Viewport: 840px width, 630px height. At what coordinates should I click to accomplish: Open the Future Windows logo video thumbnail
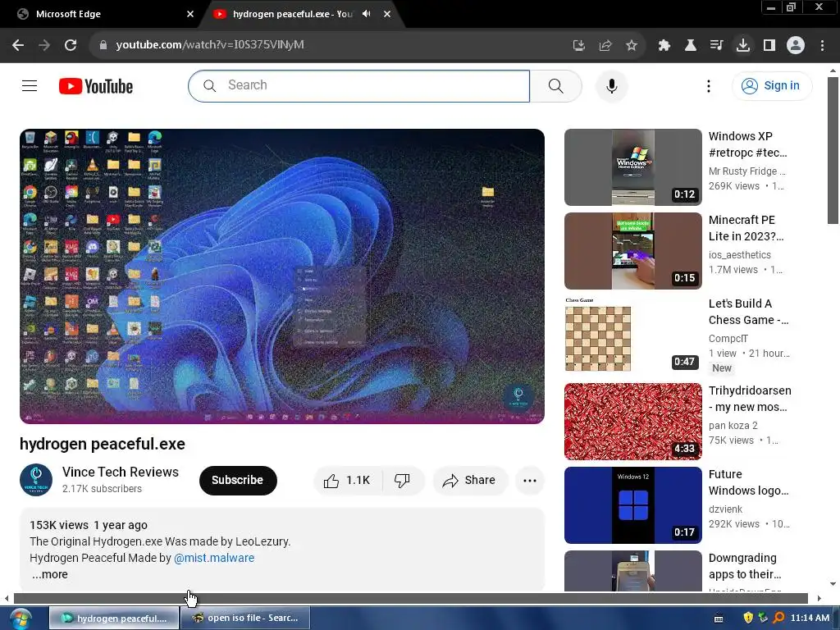(x=633, y=505)
